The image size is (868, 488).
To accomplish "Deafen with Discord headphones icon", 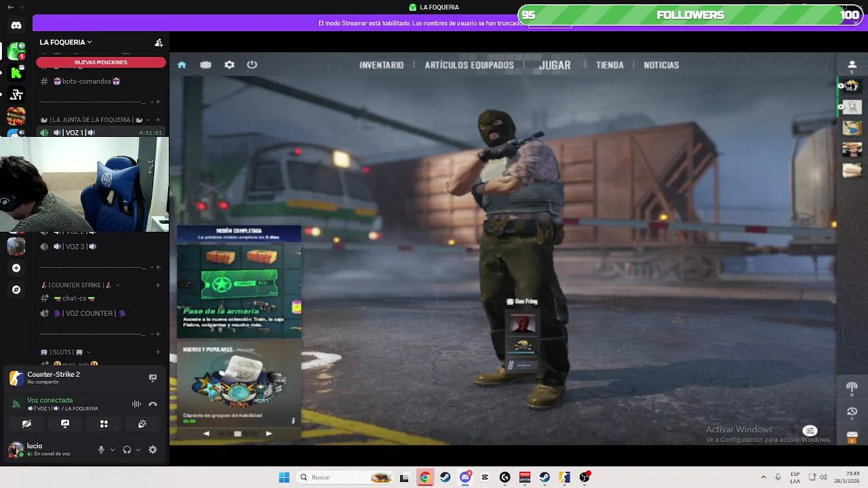I will pyautogui.click(x=127, y=449).
